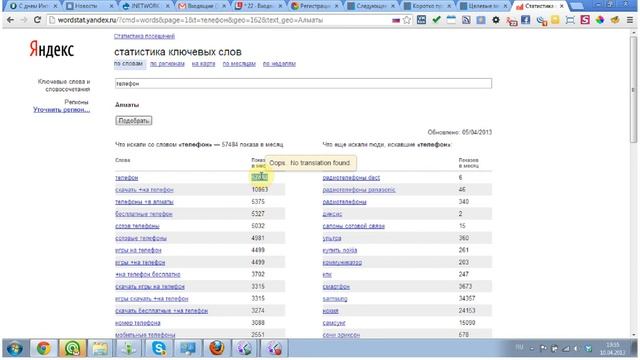Open Windows Explorer folder in taskbar
The image size is (640, 360).
tap(100, 349)
